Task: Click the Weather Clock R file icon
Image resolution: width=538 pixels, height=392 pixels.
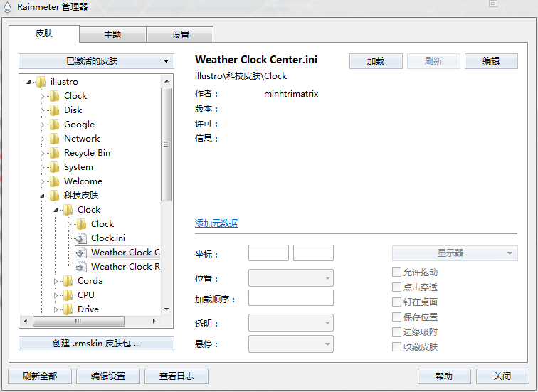Action: tap(81, 267)
